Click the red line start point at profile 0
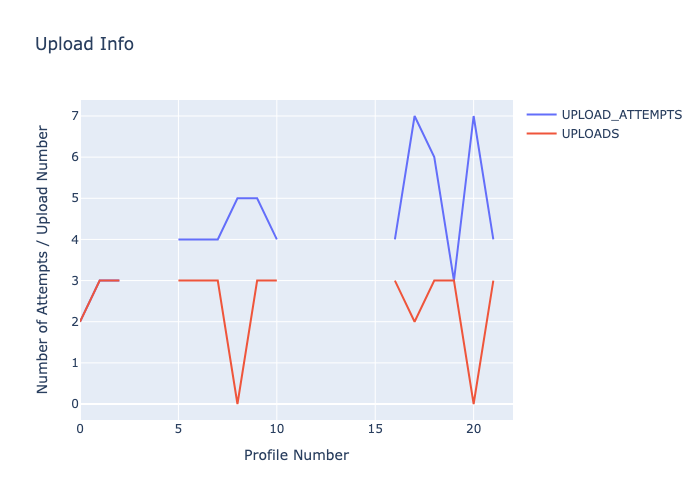700x500 pixels. pos(81,321)
